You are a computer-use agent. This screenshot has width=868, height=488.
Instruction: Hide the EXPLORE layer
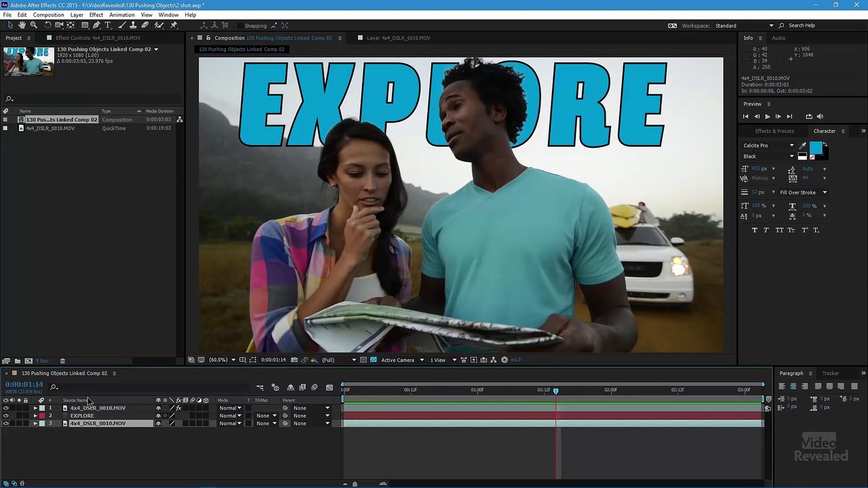pos(6,415)
